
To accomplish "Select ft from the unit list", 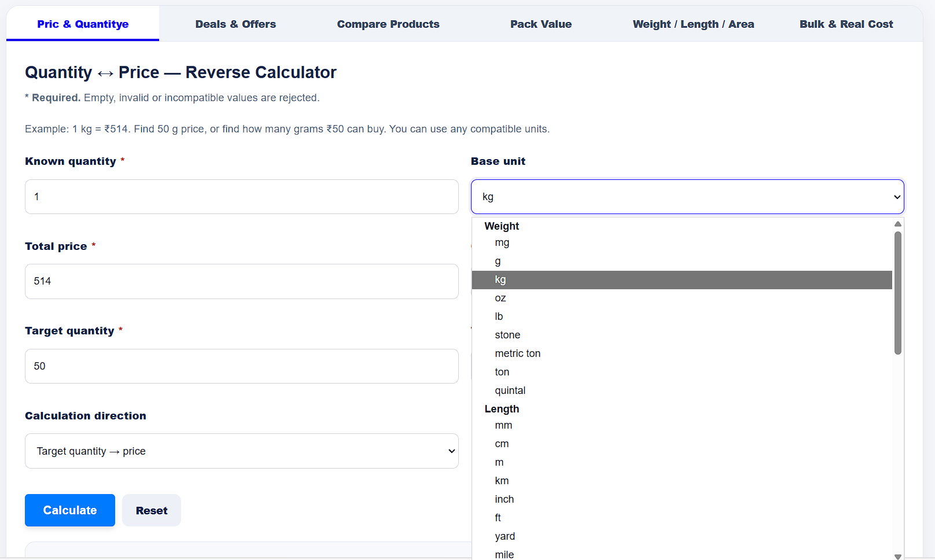I will click(682, 518).
